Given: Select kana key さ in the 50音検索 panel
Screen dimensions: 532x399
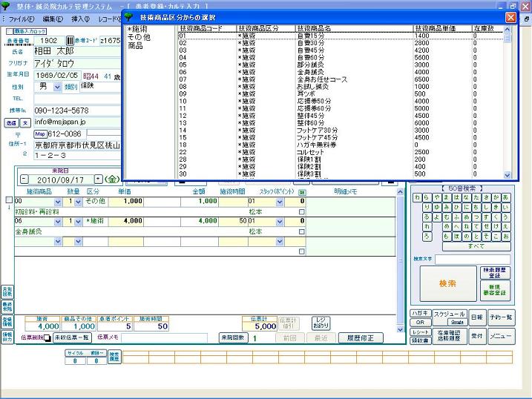Looking at the screenshot, I should [x=486, y=197].
